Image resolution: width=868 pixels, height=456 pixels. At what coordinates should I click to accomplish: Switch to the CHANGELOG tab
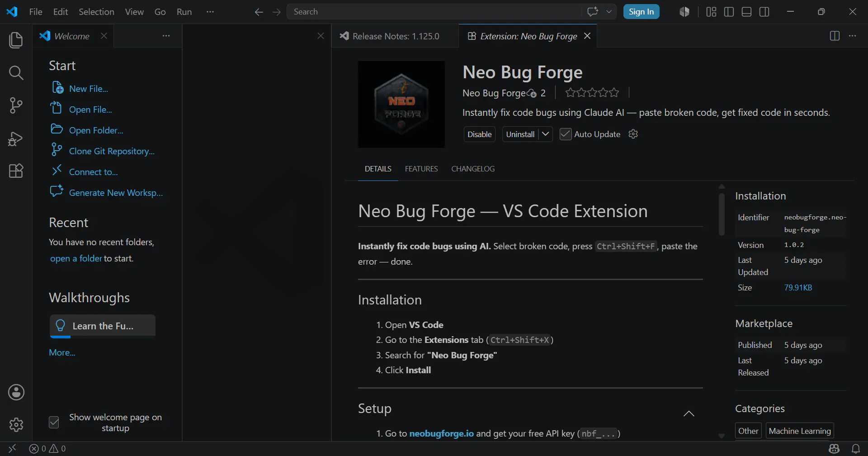point(473,169)
